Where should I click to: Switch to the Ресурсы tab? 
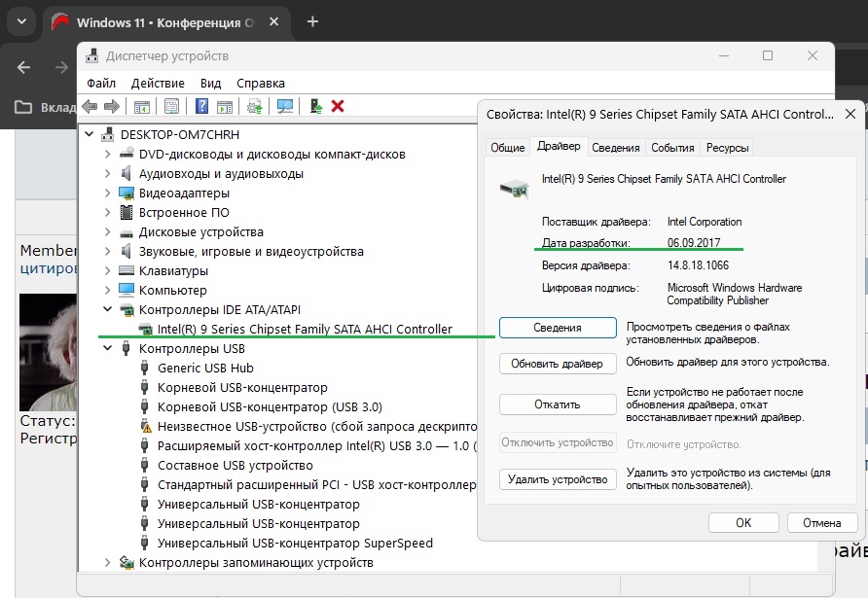tap(728, 148)
